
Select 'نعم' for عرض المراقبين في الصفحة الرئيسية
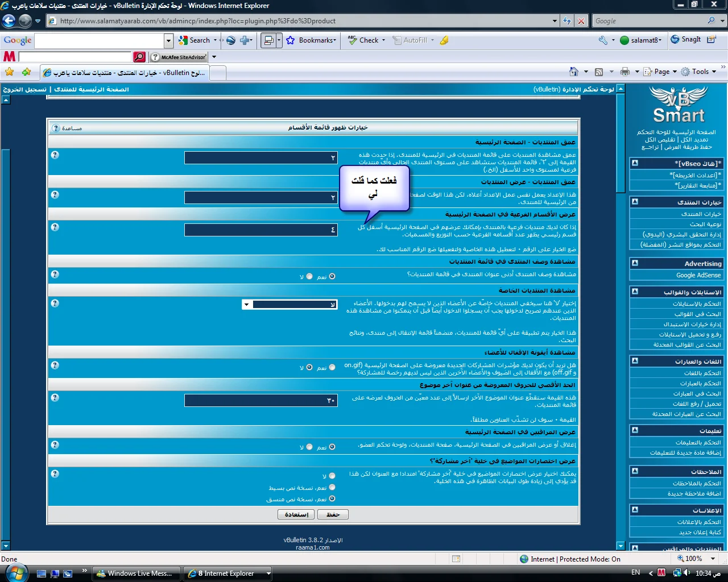332,447
